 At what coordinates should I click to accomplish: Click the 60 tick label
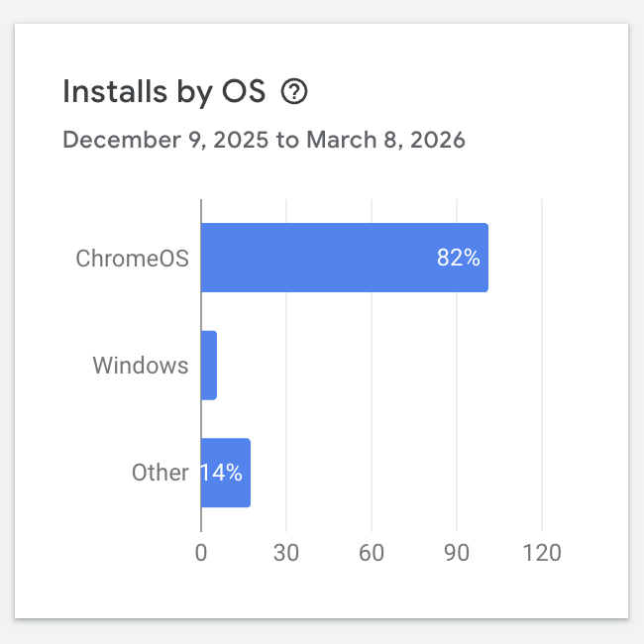point(372,553)
